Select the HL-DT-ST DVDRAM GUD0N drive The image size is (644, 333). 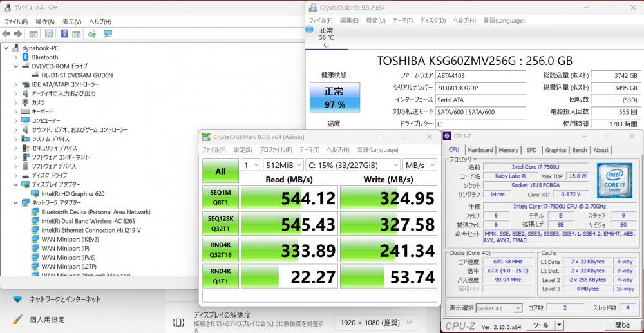tap(77, 75)
